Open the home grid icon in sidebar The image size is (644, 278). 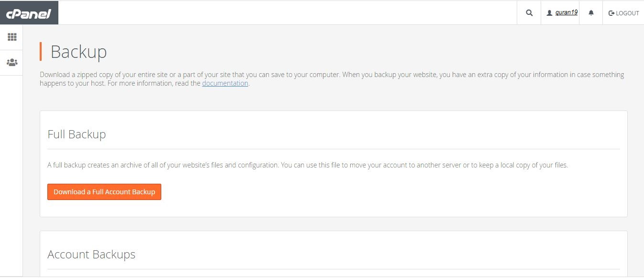tap(12, 37)
